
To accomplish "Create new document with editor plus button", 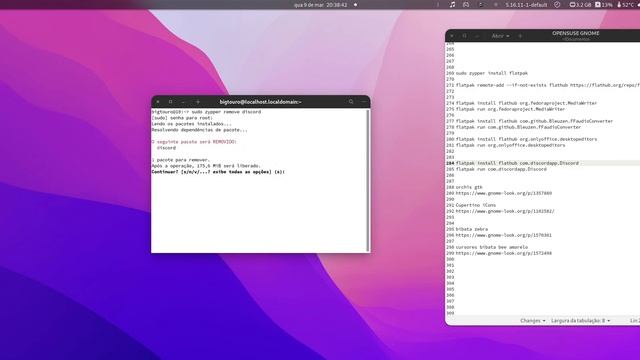I will coord(520,36).
